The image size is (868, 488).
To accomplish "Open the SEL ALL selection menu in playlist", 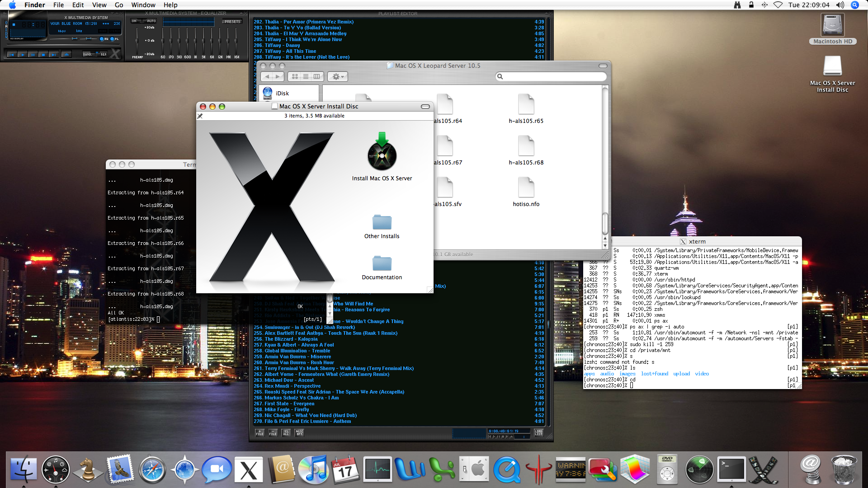I will pyautogui.click(x=286, y=432).
